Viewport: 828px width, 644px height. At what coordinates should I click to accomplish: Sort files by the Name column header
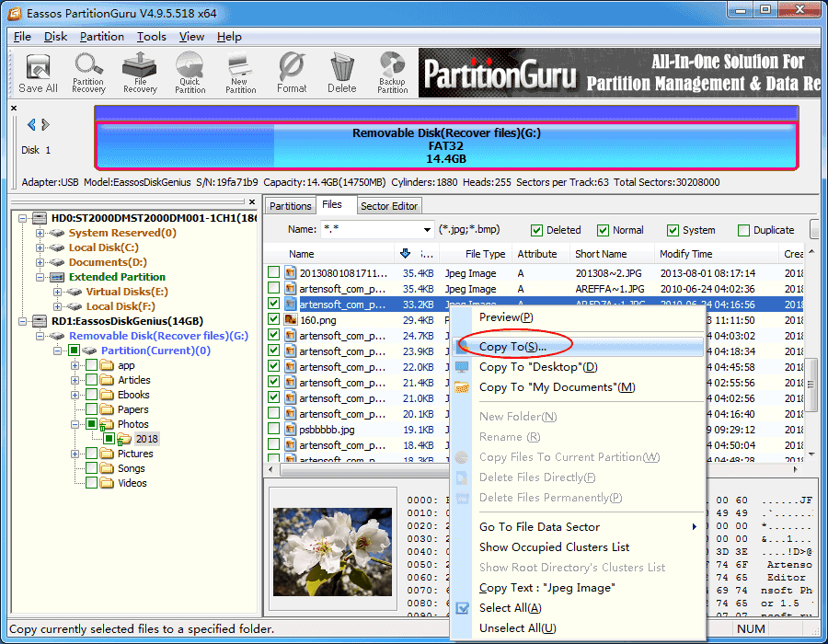coord(329,254)
